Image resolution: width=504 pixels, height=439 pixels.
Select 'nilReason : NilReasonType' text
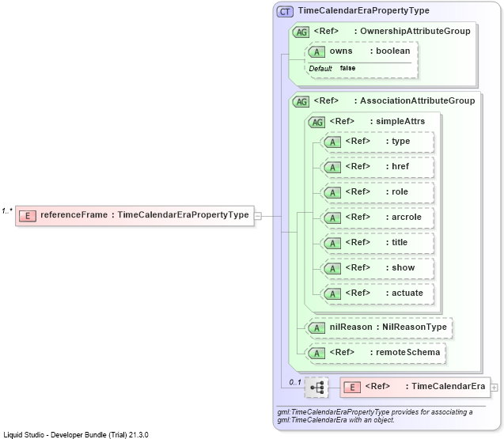[x=388, y=327]
